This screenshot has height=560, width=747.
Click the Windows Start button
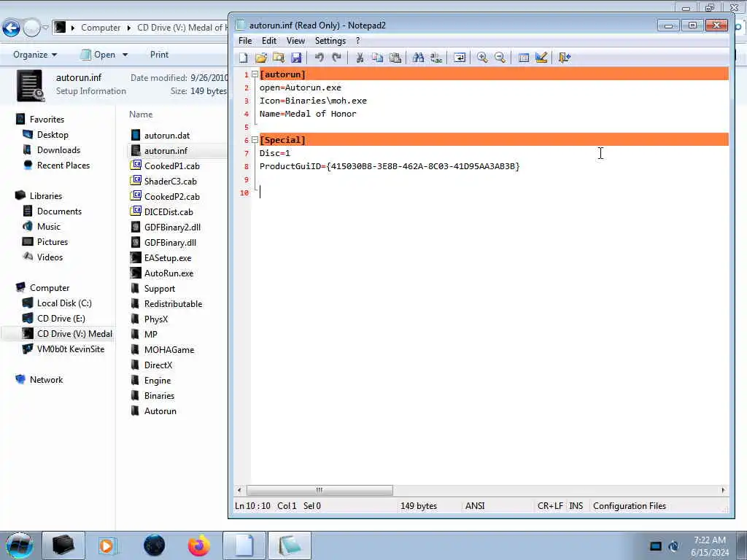click(20, 545)
